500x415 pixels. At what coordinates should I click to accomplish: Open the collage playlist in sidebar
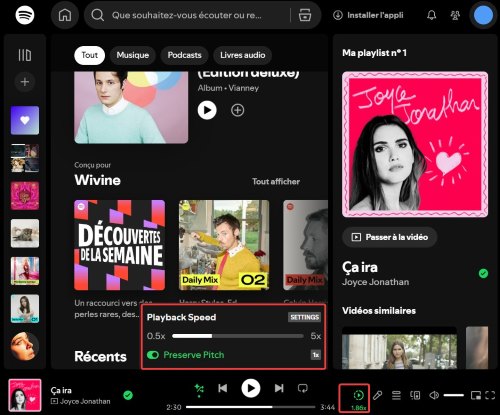click(25, 158)
